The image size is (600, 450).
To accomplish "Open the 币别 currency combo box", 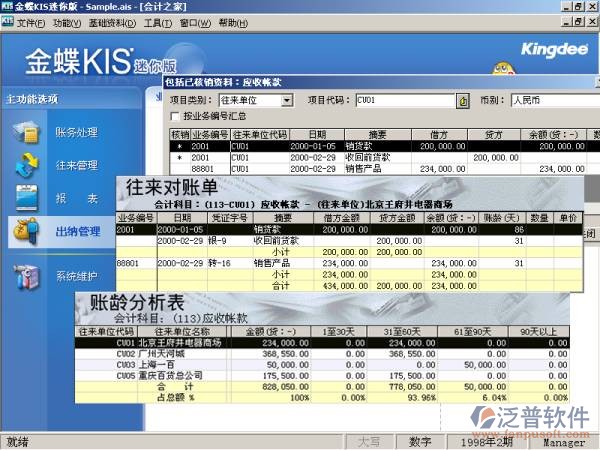I will click(550, 101).
